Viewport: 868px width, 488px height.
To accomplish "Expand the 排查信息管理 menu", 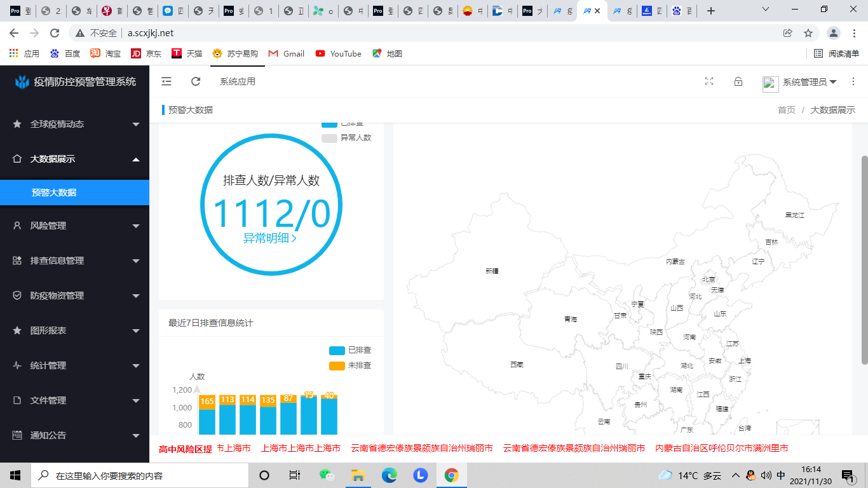I will 136,261.
